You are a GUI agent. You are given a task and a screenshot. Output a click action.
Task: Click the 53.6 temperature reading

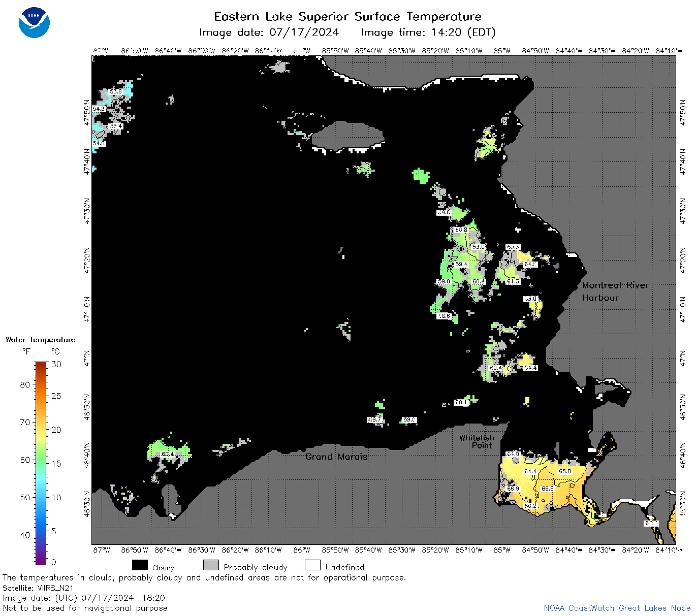pos(116,91)
